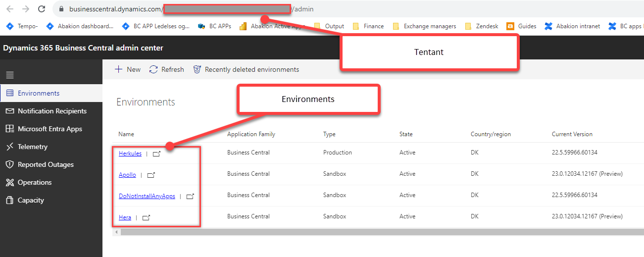
Task: Click the horizontal scrollbar under the table
Action: click(382, 232)
